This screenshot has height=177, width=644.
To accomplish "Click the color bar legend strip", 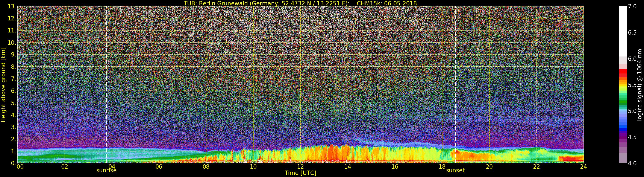I will tap(623, 85).
